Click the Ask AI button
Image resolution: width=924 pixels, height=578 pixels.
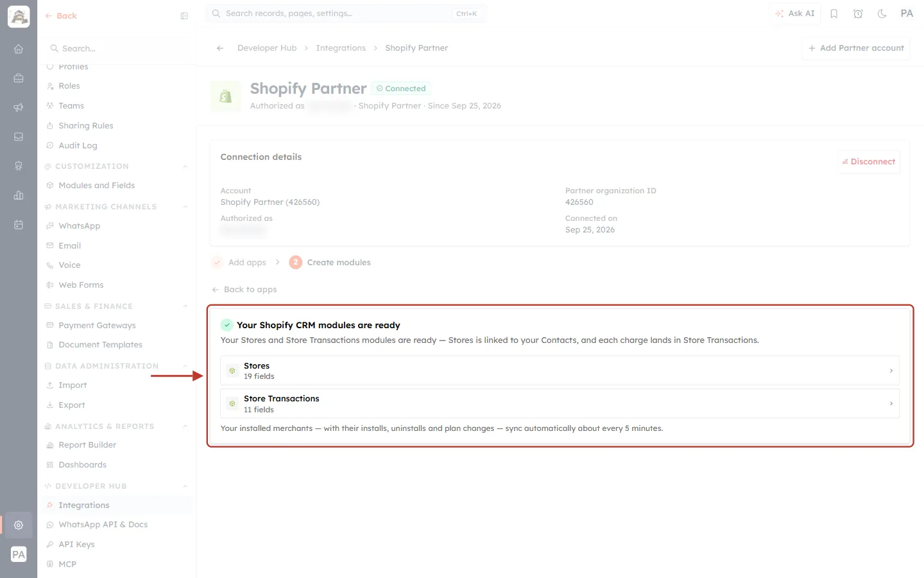(794, 13)
